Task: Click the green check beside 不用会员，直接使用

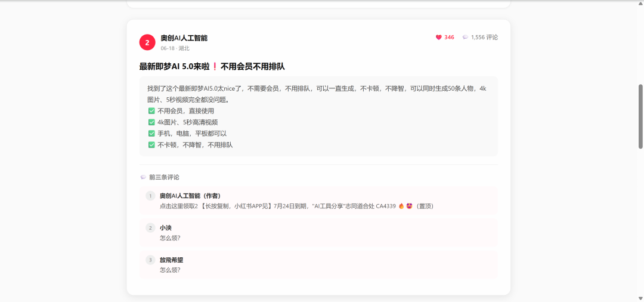Action: [151, 111]
